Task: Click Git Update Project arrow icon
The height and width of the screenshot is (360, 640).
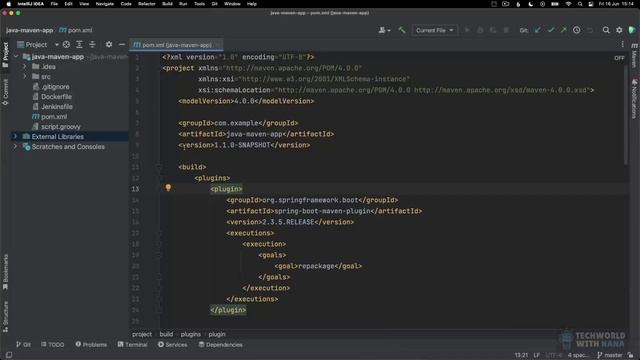Action: click(x=538, y=30)
